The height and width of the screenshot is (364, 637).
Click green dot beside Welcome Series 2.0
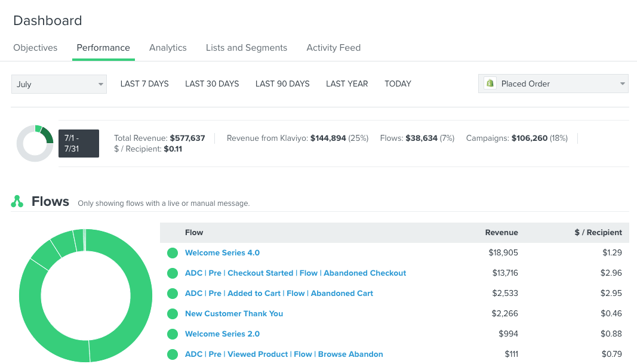pos(173,334)
